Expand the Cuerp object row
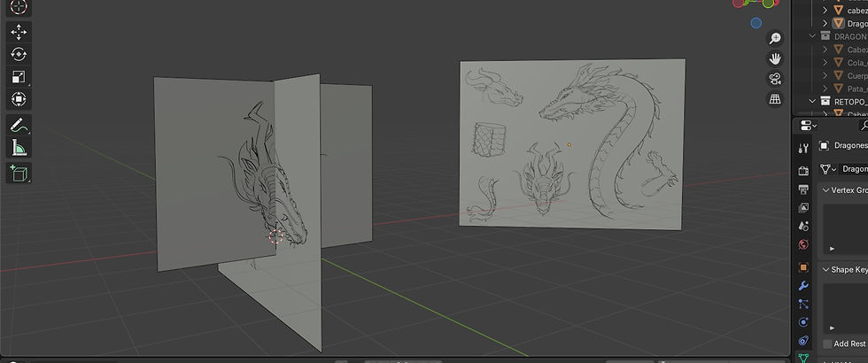The width and height of the screenshot is (868, 363). pos(825,75)
